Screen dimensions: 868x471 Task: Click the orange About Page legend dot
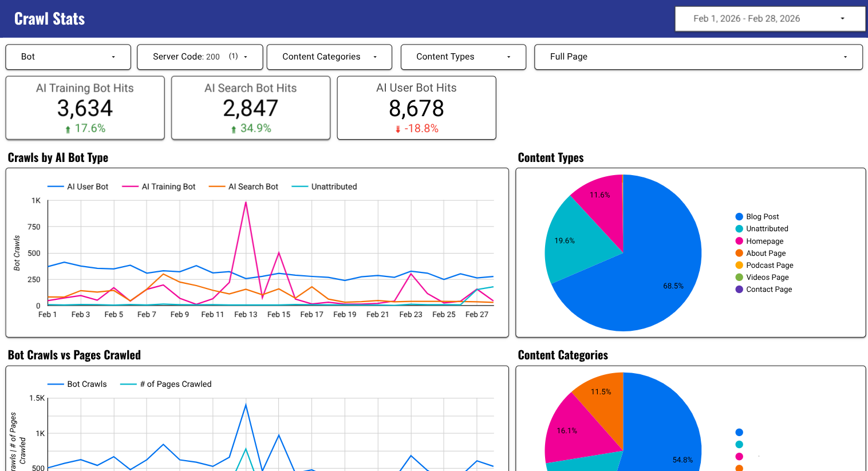pyautogui.click(x=739, y=253)
